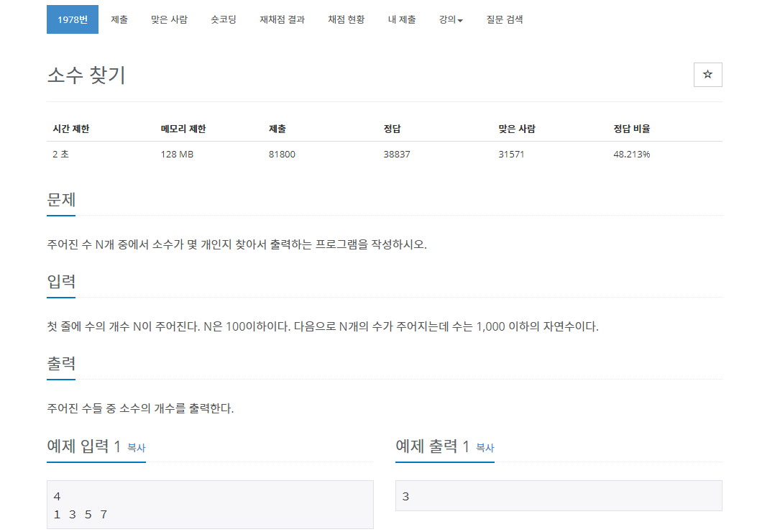Select the sample input box content
757x532 pixels.
[x=208, y=505]
